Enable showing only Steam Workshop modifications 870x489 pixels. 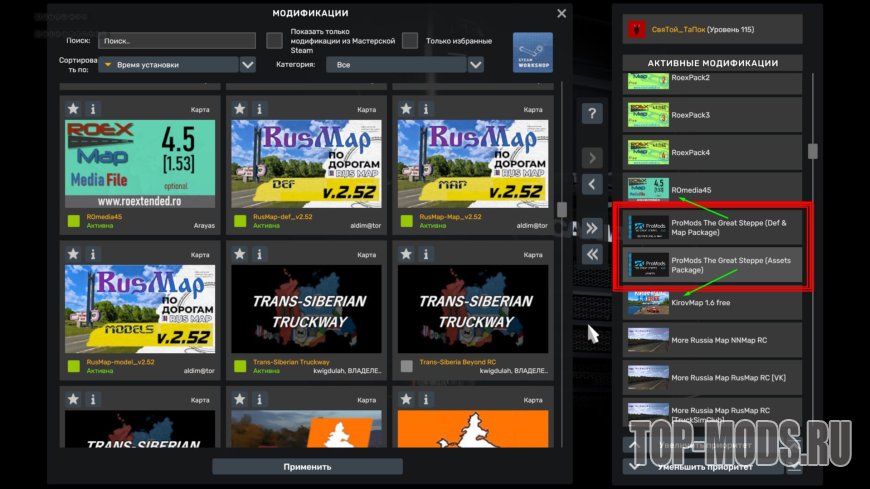pyautogui.click(x=274, y=41)
